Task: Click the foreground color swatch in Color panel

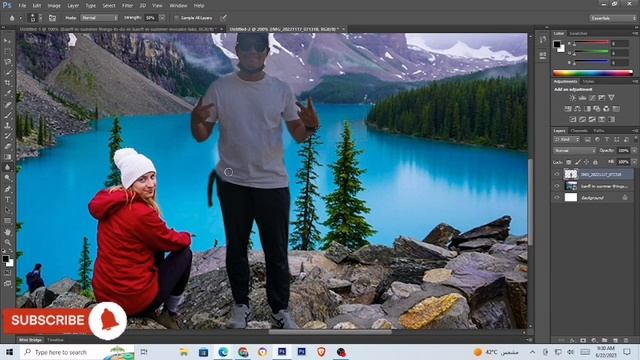Action: coord(557,44)
